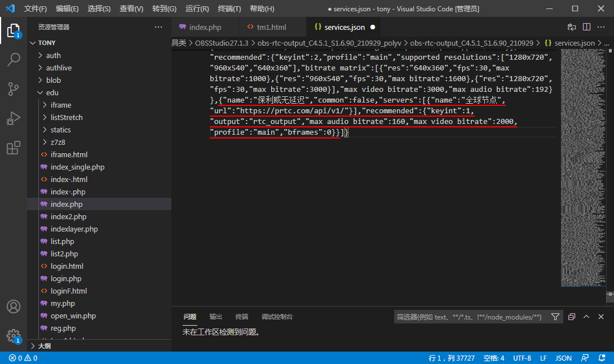Collapse the edu folder
Image resolution: width=614 pixels, height=364 pixels.
[x=52, y=92]
